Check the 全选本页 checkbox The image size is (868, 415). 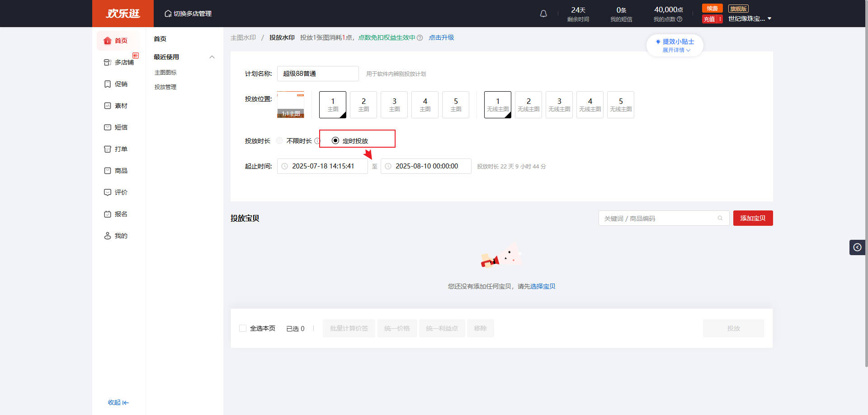(x=243, y=328)
